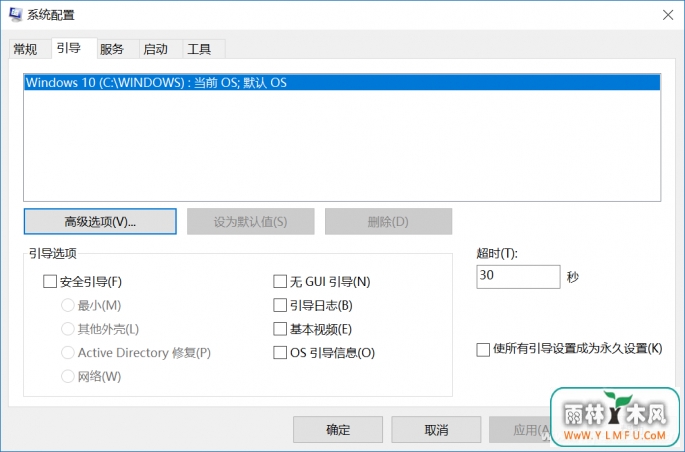
Task: Choose the 最小(M) radio option
Action: [x=68, y=305]
